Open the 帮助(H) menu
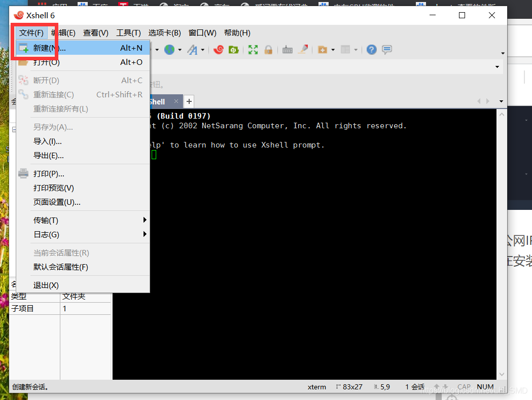Image resolution: width=532 pixels, height=400 pixels. point(237,33)
